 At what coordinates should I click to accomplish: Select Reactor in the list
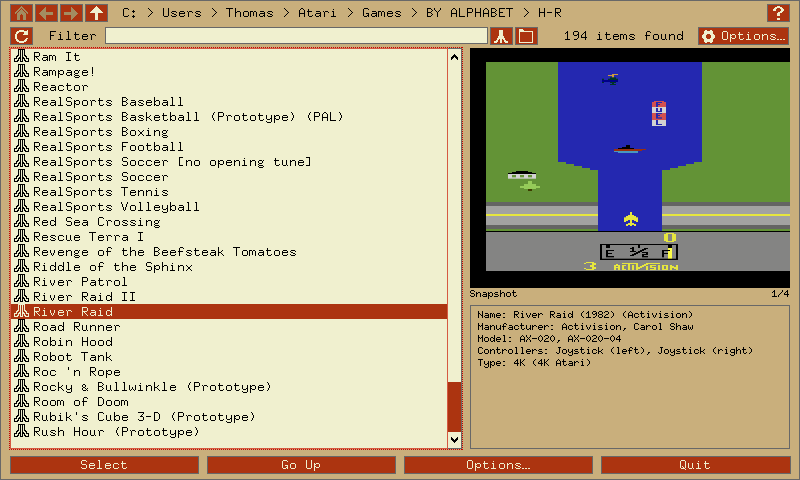229,87
